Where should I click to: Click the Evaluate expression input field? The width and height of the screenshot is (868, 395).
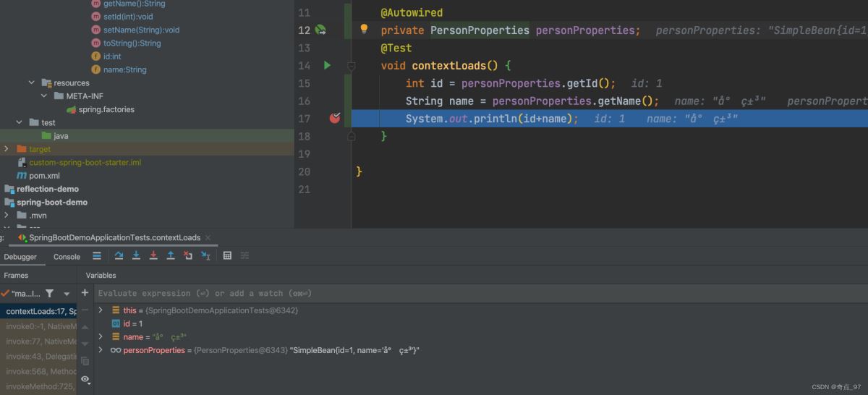[434, 293]
